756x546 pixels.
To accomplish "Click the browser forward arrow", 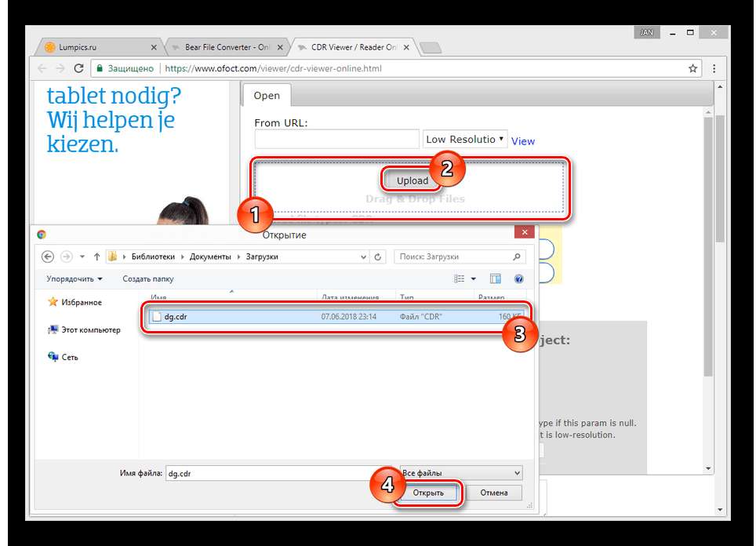I will [60, 68].
